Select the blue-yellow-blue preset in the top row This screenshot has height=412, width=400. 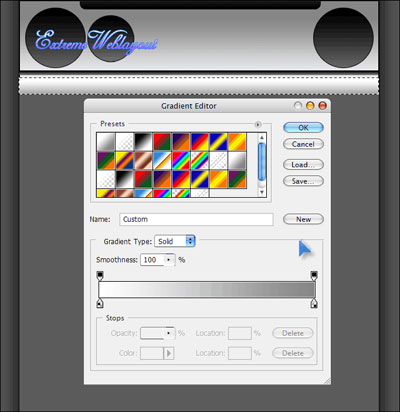pos(219,141)
